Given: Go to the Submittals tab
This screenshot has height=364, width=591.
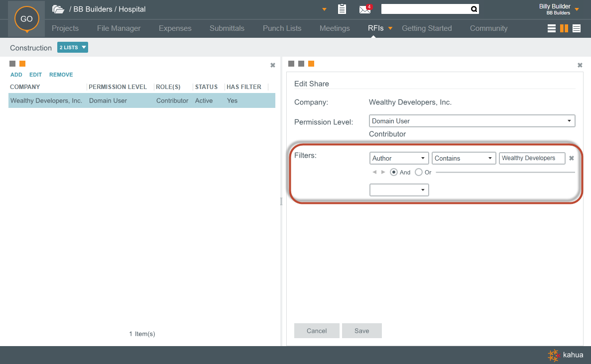Looking at the screenshot, I should pyautogui.click(x=227, y=28).
